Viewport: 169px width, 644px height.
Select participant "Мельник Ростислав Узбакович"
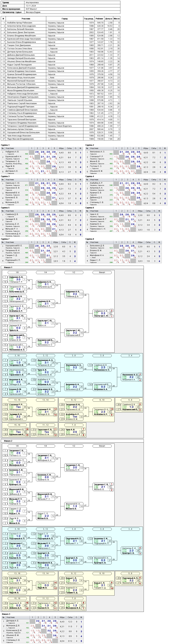tap(21, 84)
